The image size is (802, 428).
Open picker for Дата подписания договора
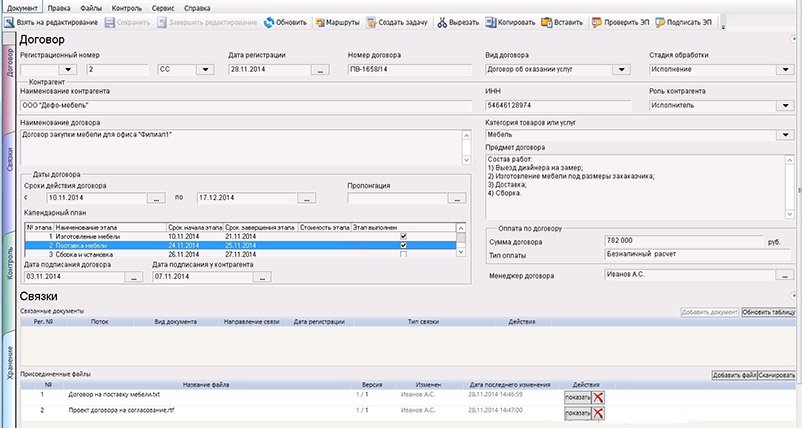tap(134, 277)
